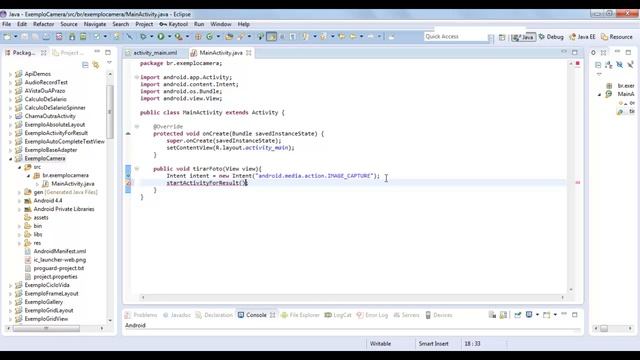Open the File Explorer tab
This screenshot has width=640, height=360.
(x=300, y=315)
